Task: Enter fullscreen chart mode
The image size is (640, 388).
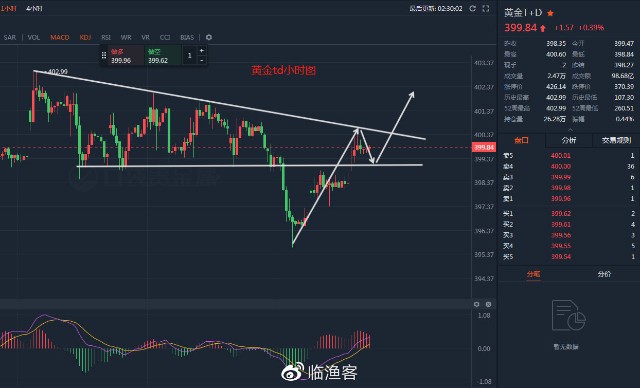Action: coord(486,9)
